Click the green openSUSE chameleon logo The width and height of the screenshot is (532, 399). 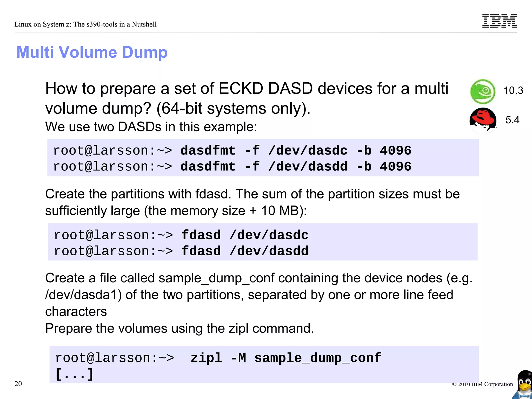(483, 91)
